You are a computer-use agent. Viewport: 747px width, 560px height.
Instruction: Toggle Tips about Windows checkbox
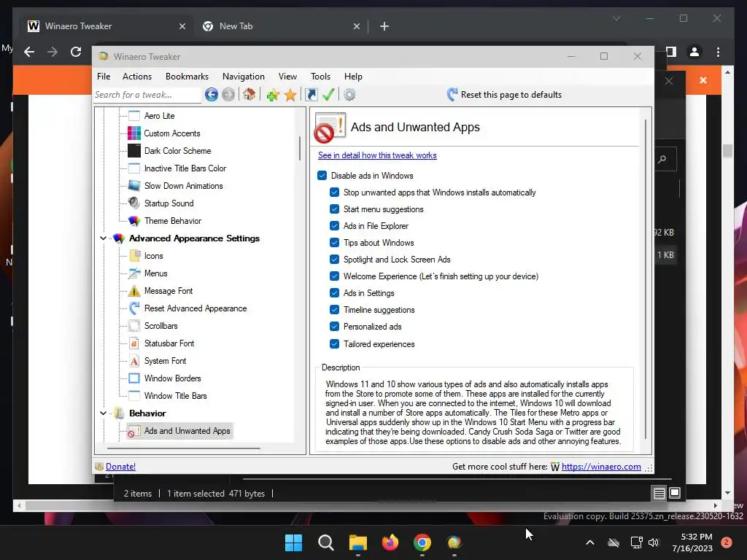pos(334,243)
